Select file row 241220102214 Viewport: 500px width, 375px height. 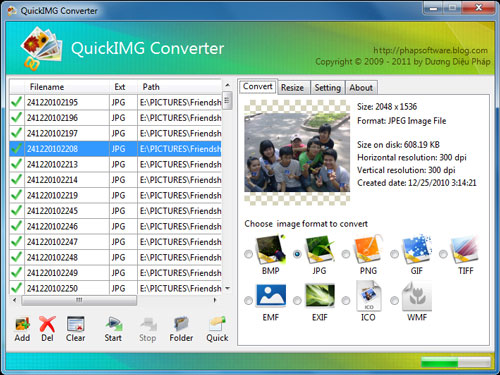(116, 179)
